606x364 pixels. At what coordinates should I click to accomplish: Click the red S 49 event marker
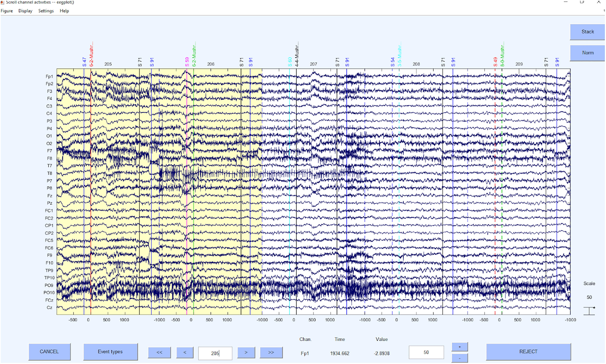coord(495,62)
